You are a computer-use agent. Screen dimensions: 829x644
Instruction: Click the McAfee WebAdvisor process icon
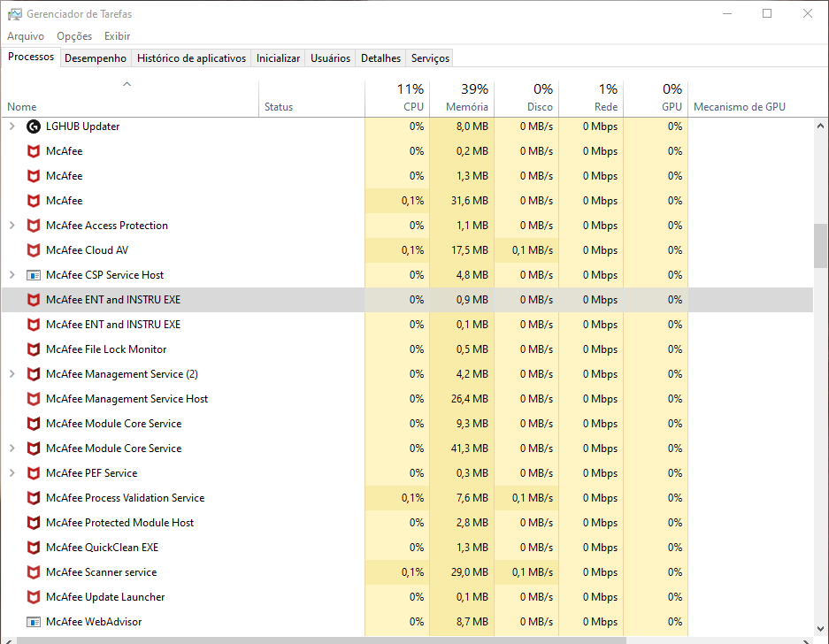click(34, 622)
